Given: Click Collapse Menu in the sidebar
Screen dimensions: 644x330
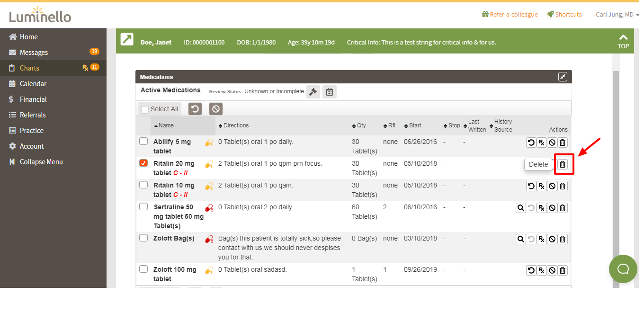Looking at the screenshot, I should (53, 162).
